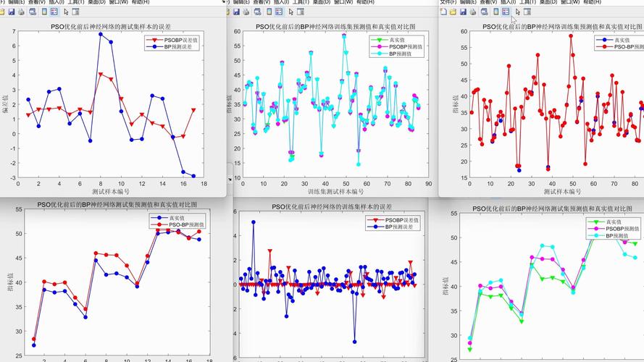
Task: Click Open File icon in right figure window
Action: point(453,12)
